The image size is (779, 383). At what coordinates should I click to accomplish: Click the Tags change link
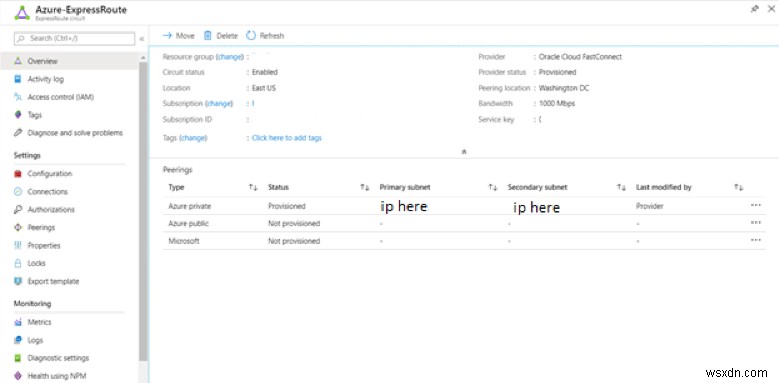coord(193,138)
